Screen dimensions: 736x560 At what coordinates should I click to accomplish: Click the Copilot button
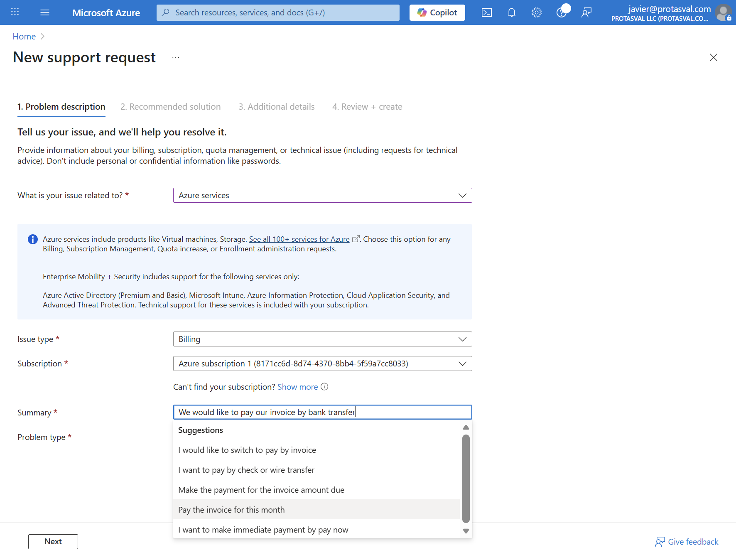(x=437, y=12)
